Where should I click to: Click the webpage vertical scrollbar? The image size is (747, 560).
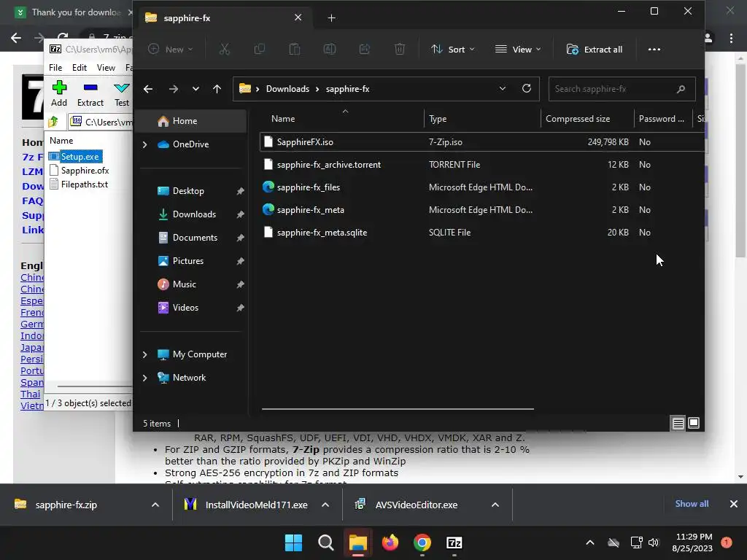(x=740, y=162)
